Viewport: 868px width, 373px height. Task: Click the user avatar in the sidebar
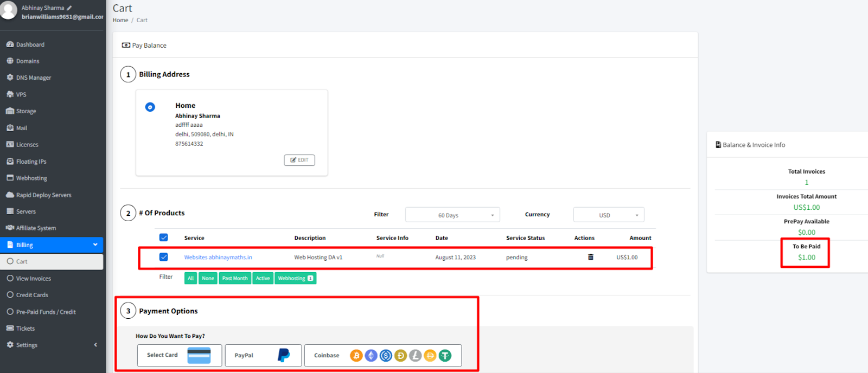pyautogui.click(x=8, y=11)
